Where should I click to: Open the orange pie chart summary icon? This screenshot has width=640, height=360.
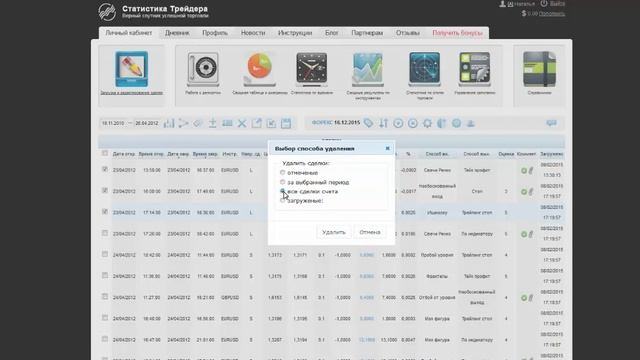click(260, 69)
